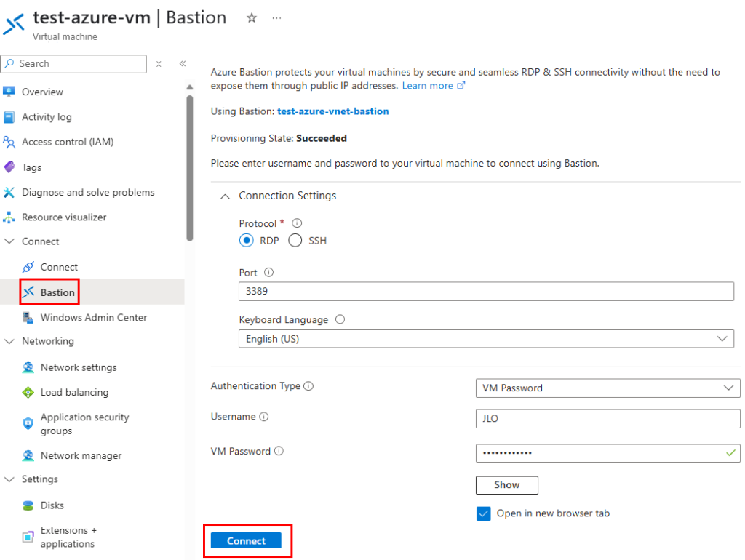Click the sidebar vertical scrollbar
Viewport: 745px width, 560px height.
tap(190, 168)
